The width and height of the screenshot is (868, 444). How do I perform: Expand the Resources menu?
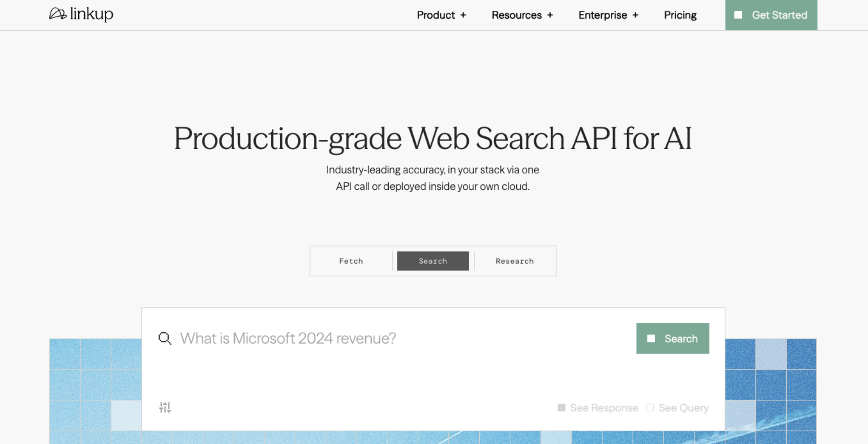[x=522, y=15]
